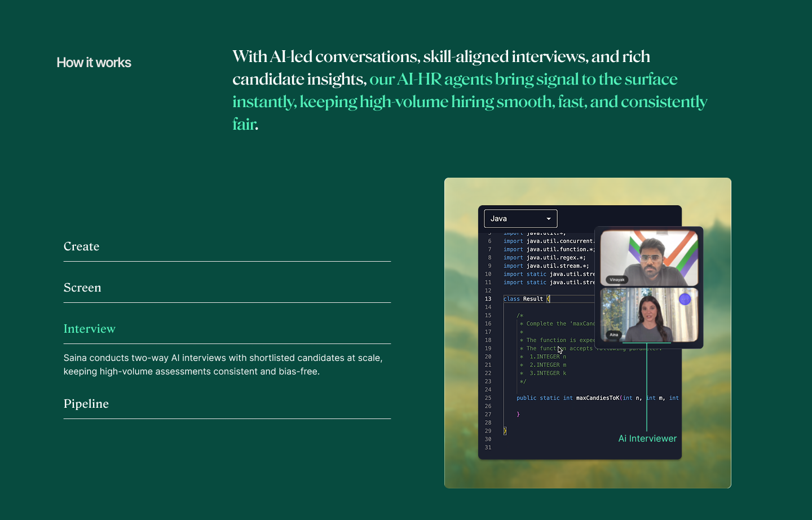Expand the Create accordion section
The width and height of the screenshot is (812, 520).
click(82, 246)
